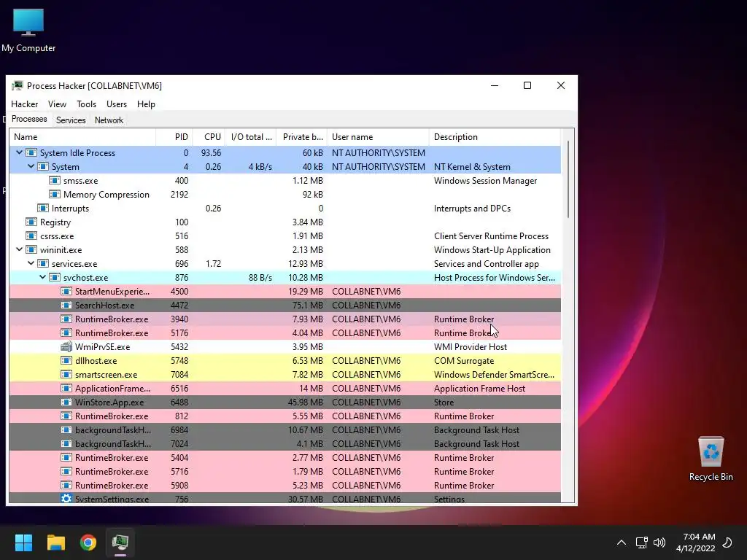Select the RuntimeBroker.exe row with PID 5176
Viewport: 747px width, 560px height.
(x=285, y=332)
